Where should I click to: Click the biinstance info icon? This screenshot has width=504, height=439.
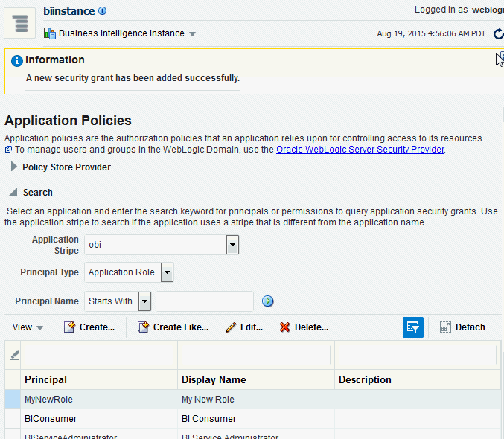(102, 11)
